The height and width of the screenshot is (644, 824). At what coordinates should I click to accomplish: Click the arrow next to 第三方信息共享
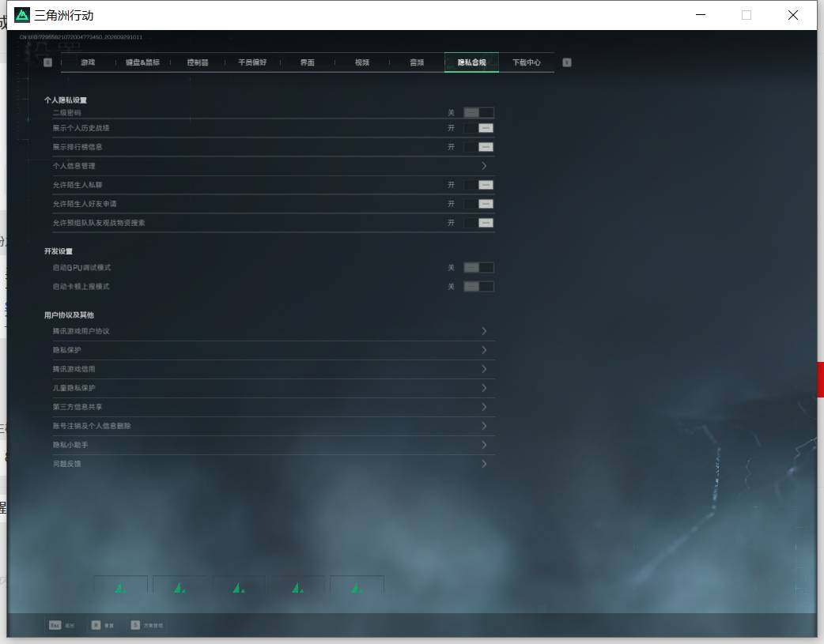click(484, 407)
